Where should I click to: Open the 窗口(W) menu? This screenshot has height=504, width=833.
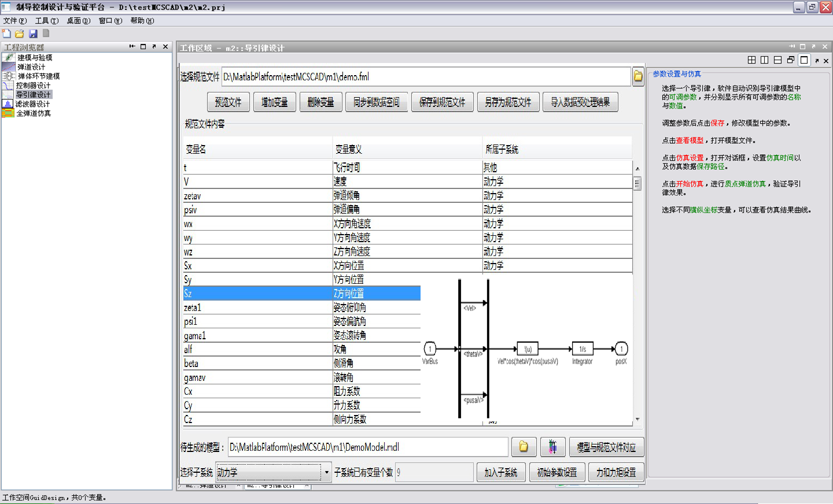coord(110,21)
